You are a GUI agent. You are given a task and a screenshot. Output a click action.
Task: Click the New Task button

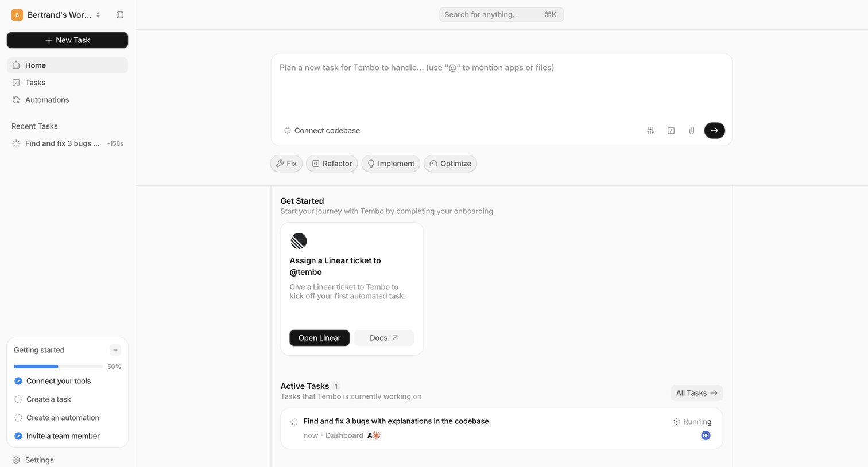point(67,40)
